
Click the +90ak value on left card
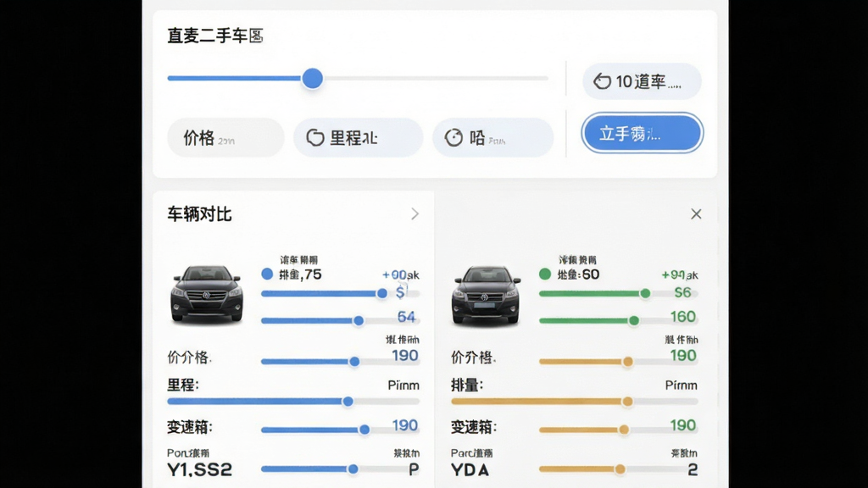(400, 275)
